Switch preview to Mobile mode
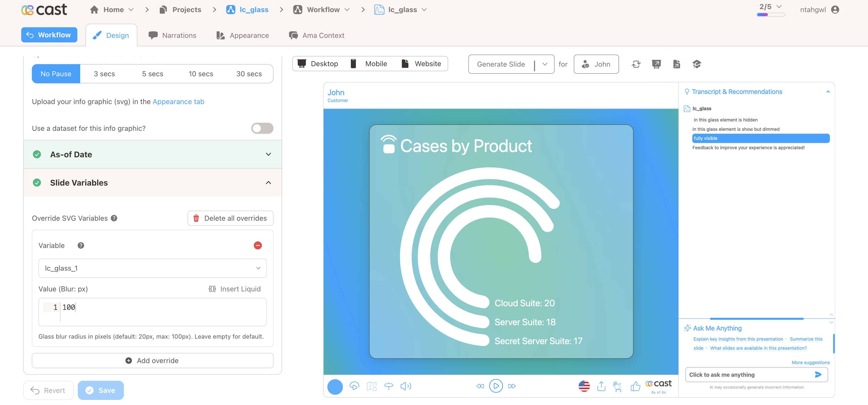Screen dimensions: 868x405 tap(370, 63)
